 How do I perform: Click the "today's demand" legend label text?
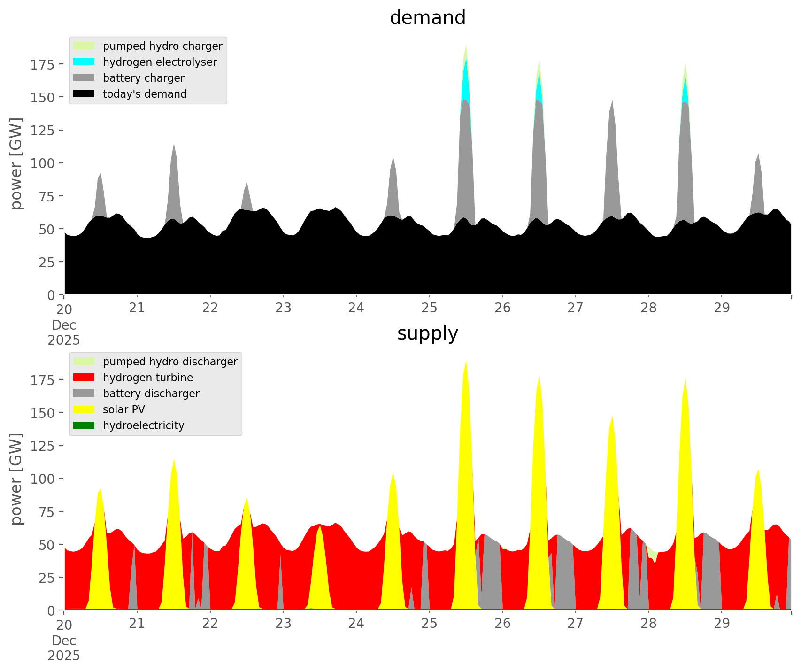[145, 94]
